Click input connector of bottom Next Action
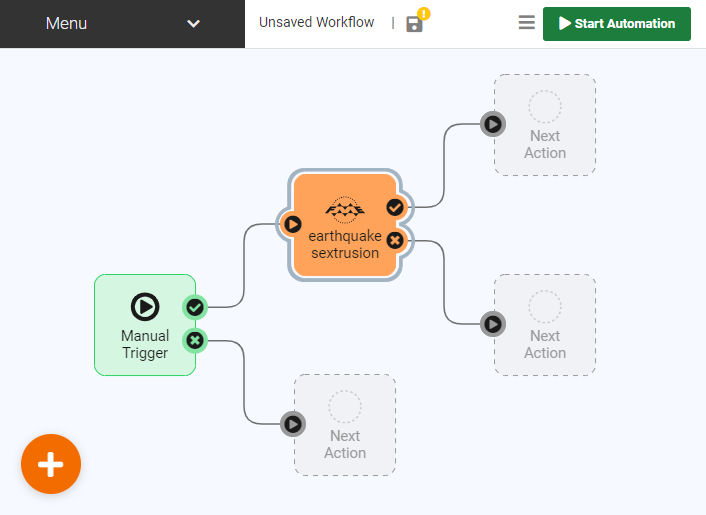This screenshot has width=706, height=515. [293, 424]
